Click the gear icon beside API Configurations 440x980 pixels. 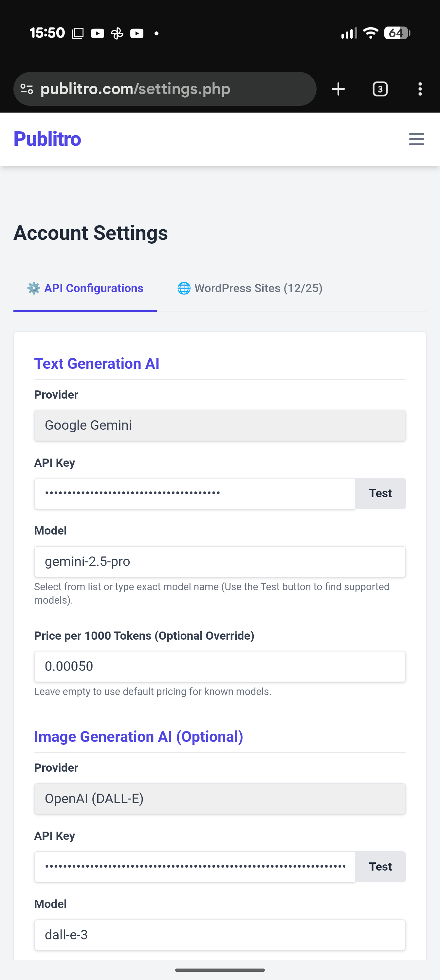click(x=33, y=288)
